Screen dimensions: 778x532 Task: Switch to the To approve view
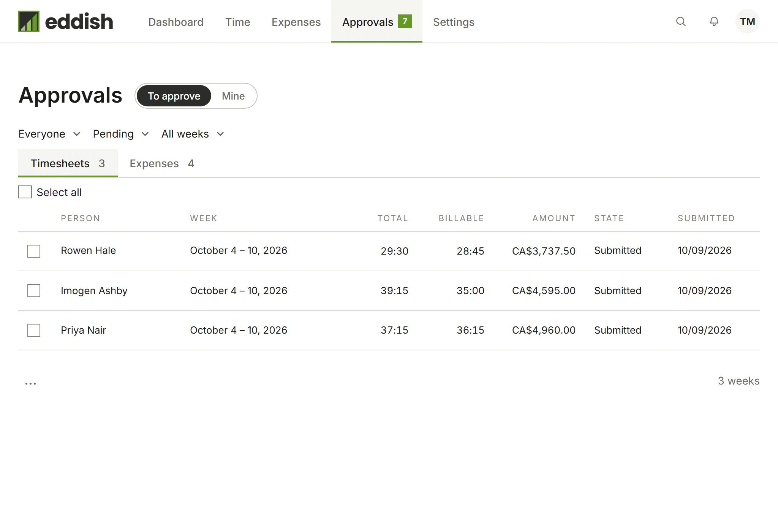click(x=174, y=96)
